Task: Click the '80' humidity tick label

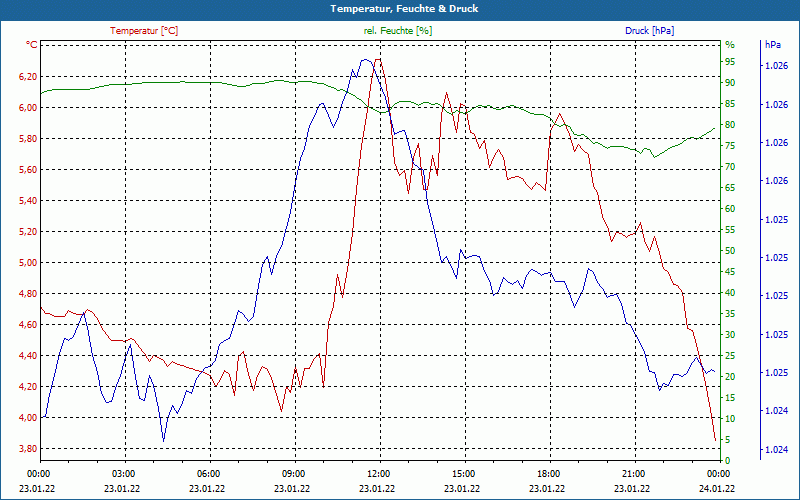Action: pos(730,125)
